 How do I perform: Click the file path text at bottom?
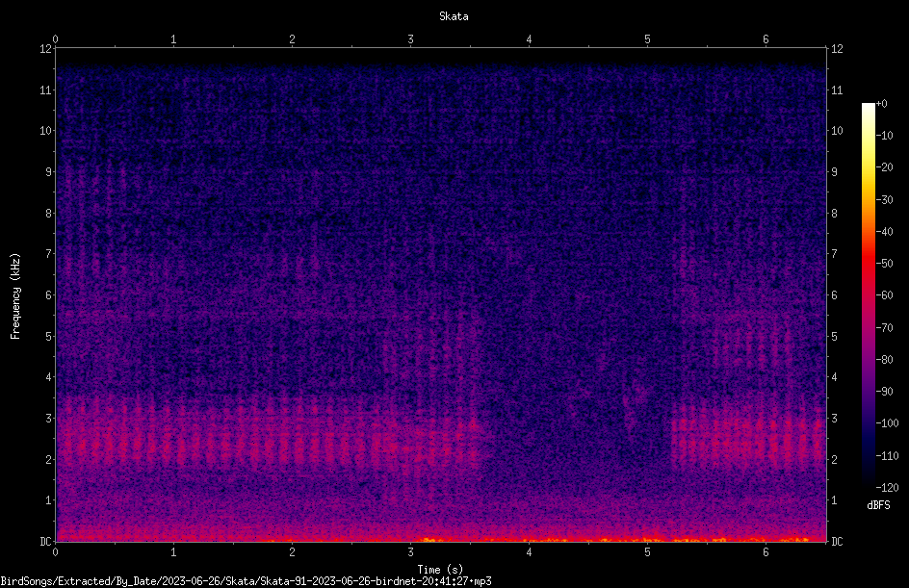pos(246,581)
